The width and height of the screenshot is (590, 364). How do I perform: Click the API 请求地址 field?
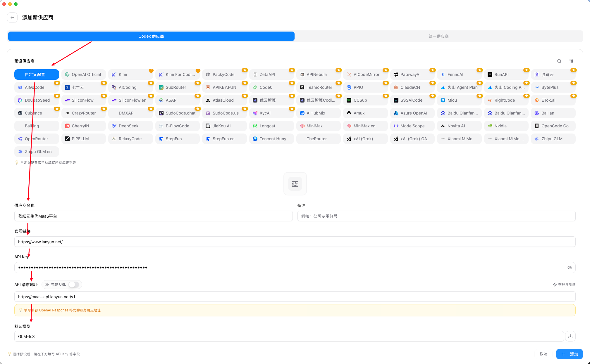click(295, 297)
